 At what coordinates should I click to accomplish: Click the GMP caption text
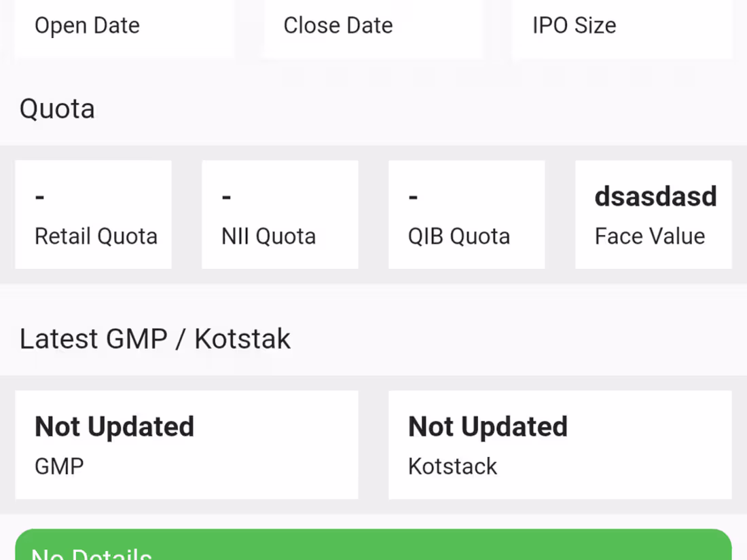(58, 466)
